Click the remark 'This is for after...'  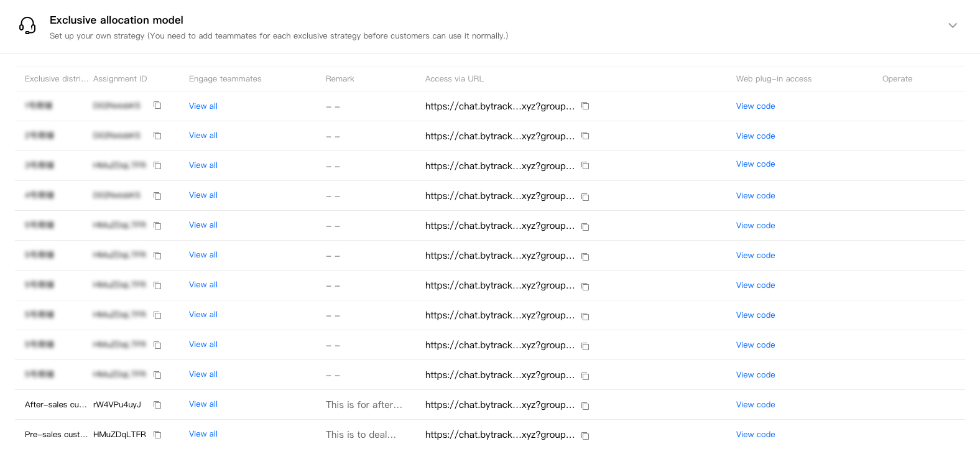click(x=364, y=405)
